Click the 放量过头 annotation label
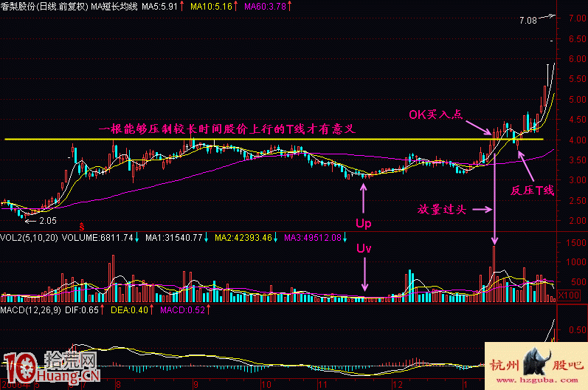This screenshot has height=390, width=588. tap(441, 210)
